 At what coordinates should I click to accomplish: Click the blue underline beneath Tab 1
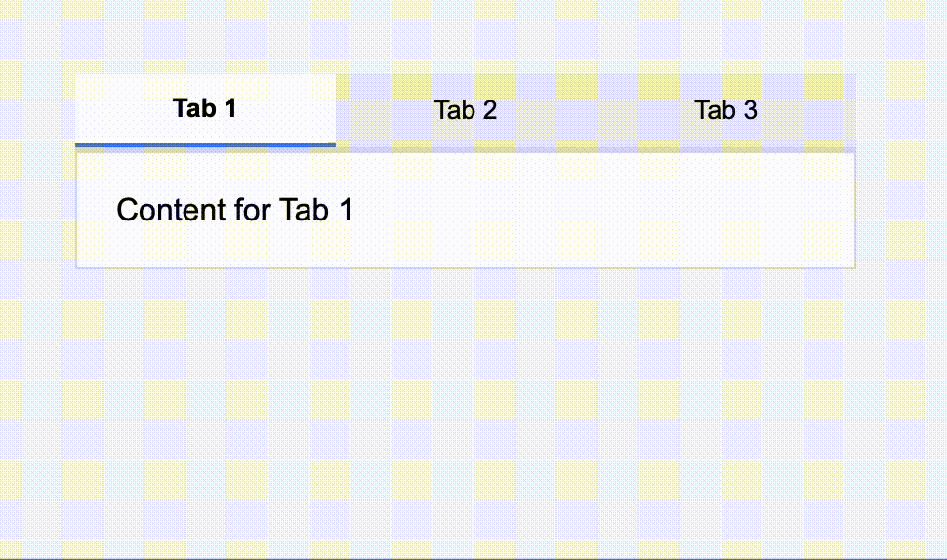pyautogui.click(x=205, y=145)
